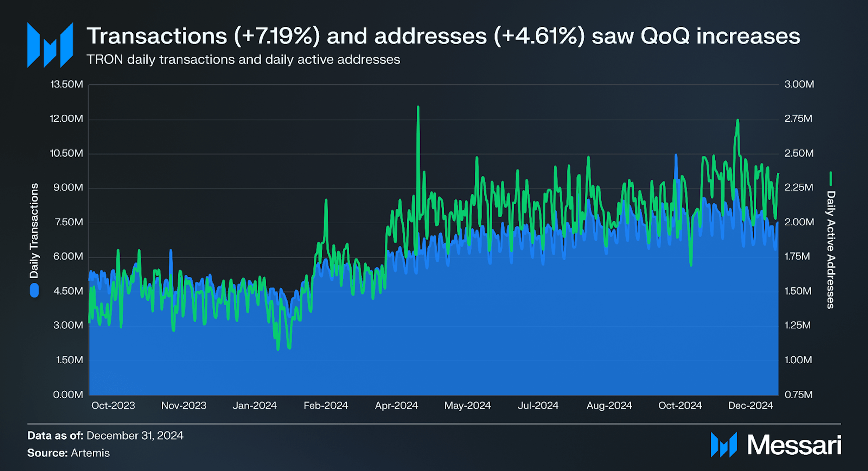Click the Feb-2024 x-axis label
Image resolution: width=868 pixels, height=471 pixels.
(326, 405)
